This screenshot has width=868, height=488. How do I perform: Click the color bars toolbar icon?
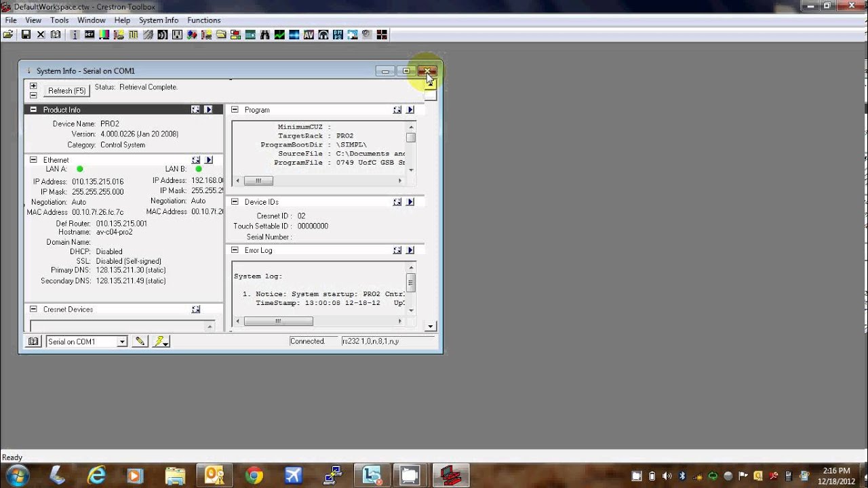[x=104, y=35]
